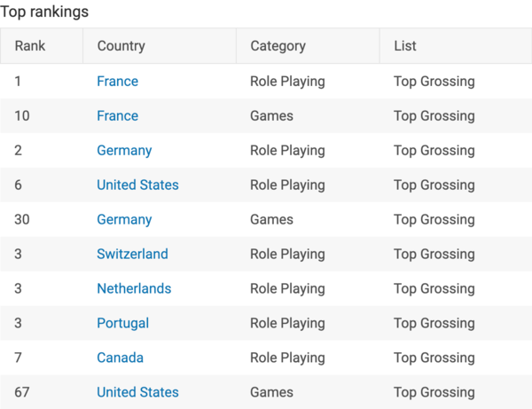The image size is (532, 409).
Task: Open the France link in the rank 1 row
Action: point(117,82)
